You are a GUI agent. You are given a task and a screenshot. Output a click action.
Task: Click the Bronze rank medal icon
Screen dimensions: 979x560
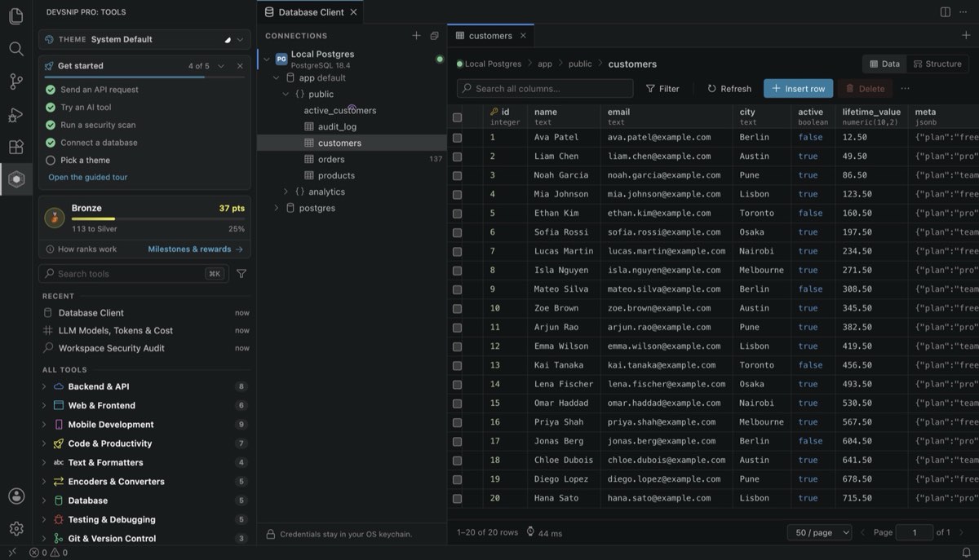click(x=55, y=217)
